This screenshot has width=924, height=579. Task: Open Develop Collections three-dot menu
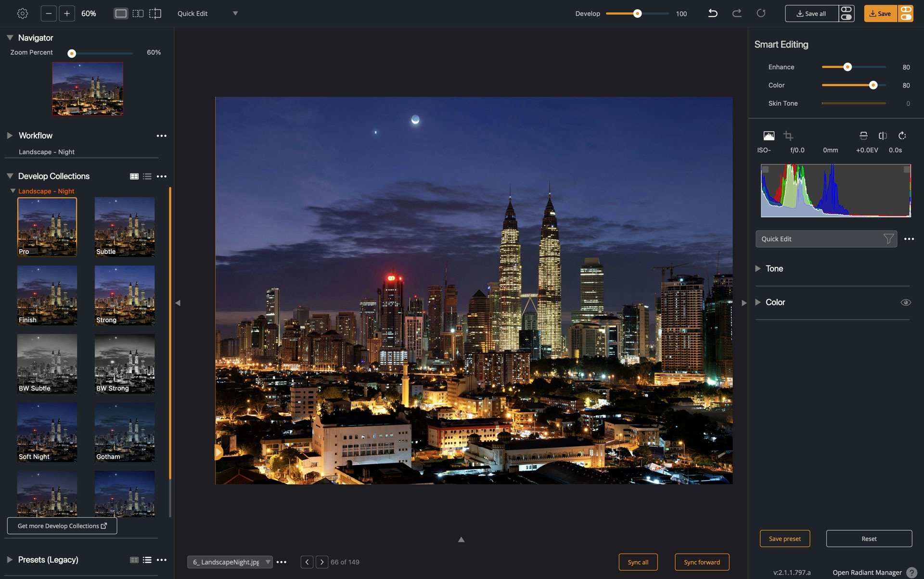[x=162, y=176]
